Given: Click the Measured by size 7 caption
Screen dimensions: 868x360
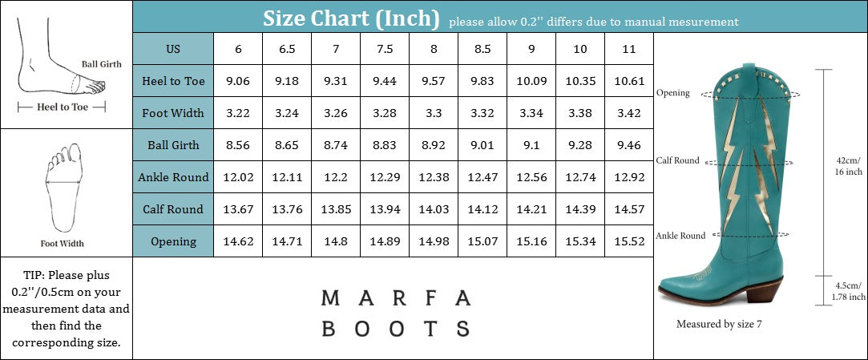Looking at the screenshot, I should coord(719,325).
